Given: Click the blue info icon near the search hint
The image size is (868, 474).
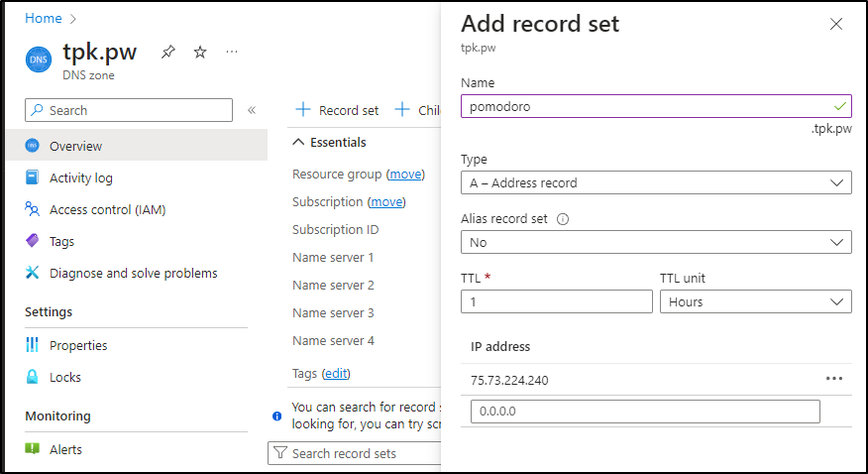Looking at the screenshot, I should (276, 415).
